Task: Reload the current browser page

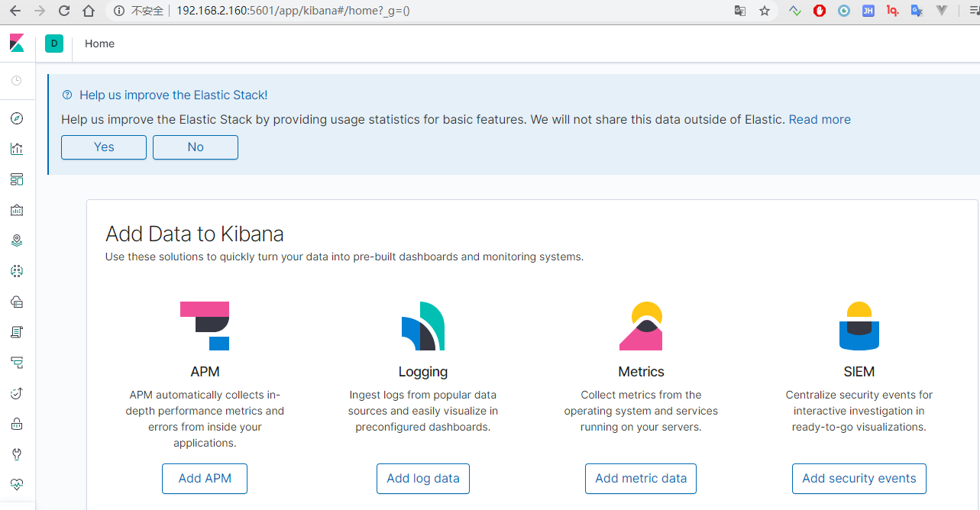Action: tap(64, 11)
